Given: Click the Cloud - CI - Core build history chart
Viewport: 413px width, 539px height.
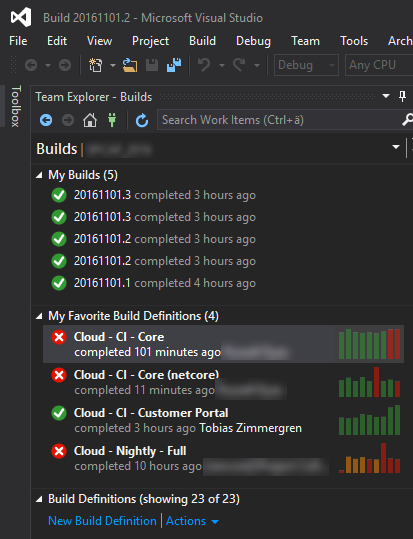Looking at the screenshot, I should click(369, 344).
